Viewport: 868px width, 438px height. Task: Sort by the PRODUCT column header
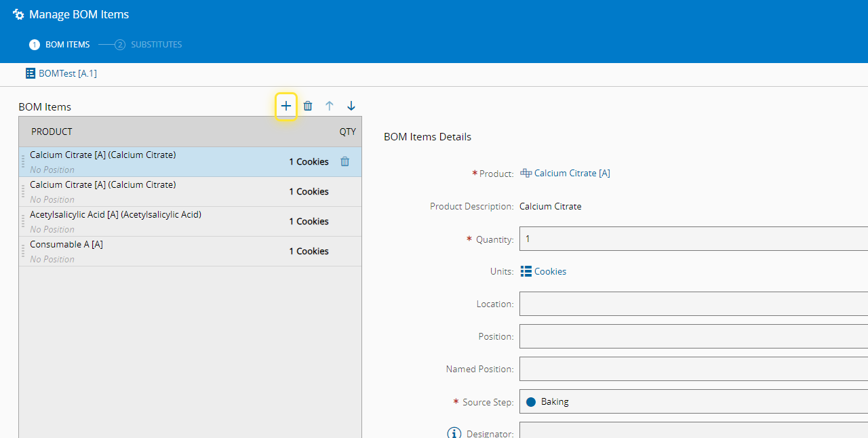[x=52, y=132]
